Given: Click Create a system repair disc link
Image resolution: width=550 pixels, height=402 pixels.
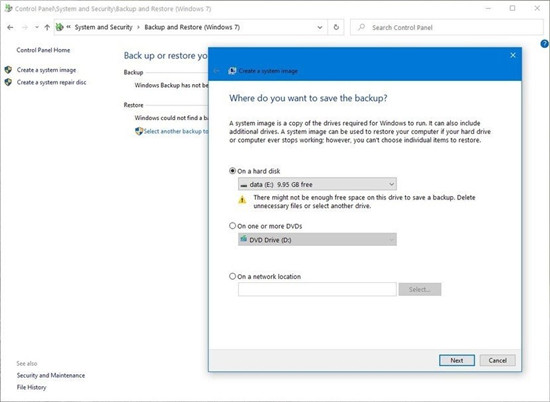Looking at the screenshot, I should tap(52, 82).
